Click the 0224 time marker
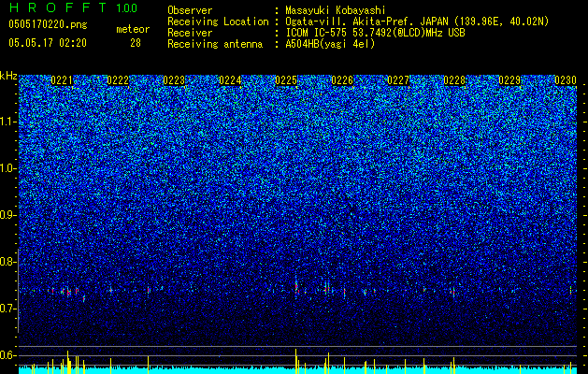 pos(230,80)
